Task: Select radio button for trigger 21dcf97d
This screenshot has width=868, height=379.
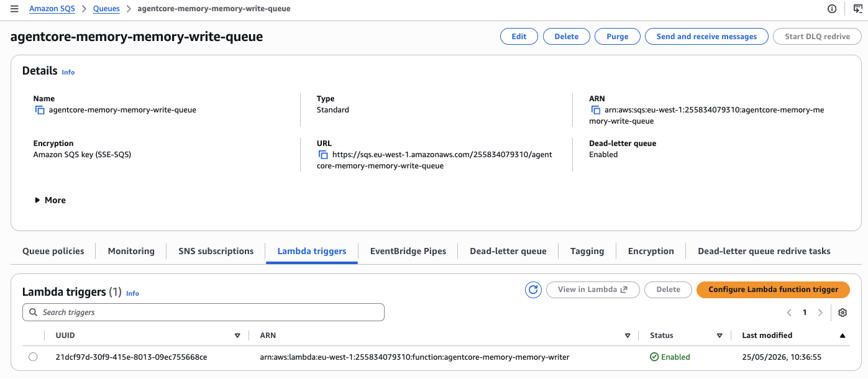Action: click(33, 357)
